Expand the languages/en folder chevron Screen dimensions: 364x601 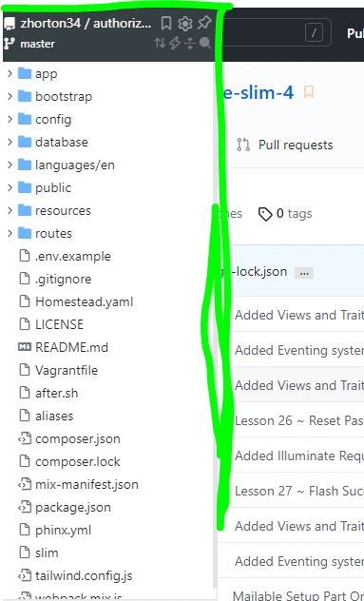[10, 165]
